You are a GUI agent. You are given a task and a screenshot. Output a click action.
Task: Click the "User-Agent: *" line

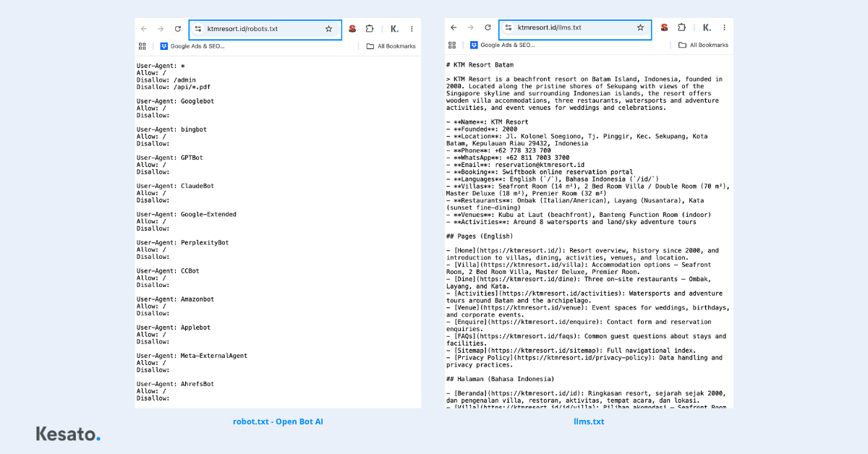click(x=161, y=66)
